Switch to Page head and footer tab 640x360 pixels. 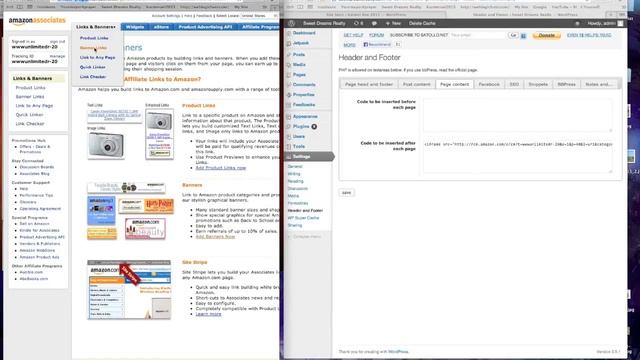point(369,84)
